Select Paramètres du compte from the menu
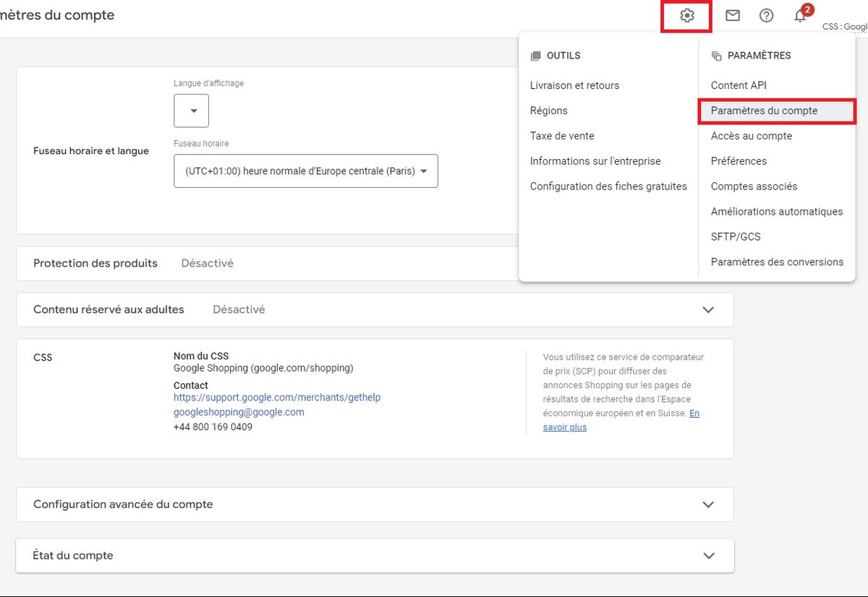Viewport: 868px width, 597px height. pyautogui.click(x=764, y=111)
